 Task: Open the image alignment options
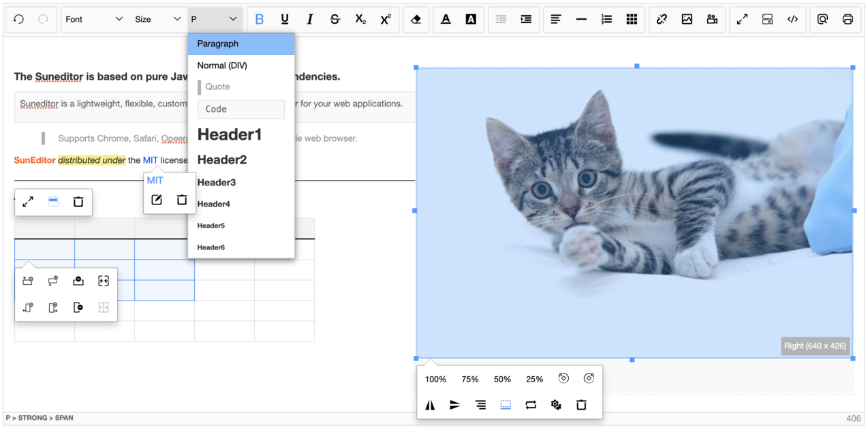point(480,405)
